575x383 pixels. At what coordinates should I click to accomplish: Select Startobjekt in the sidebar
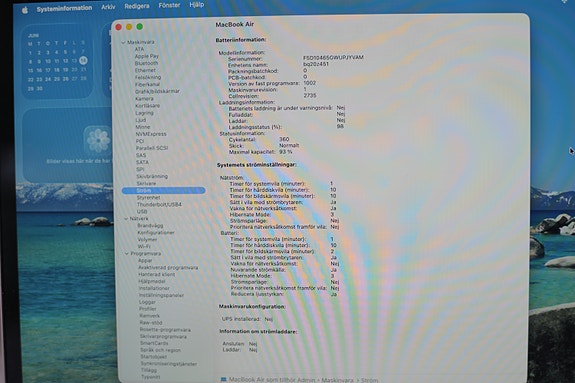click(154, 357)
